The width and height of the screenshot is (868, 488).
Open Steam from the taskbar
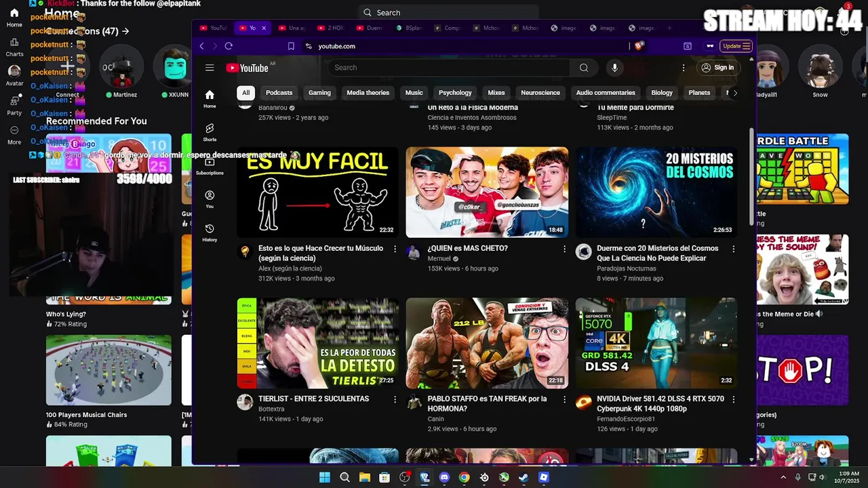click(x=524, y=477)
